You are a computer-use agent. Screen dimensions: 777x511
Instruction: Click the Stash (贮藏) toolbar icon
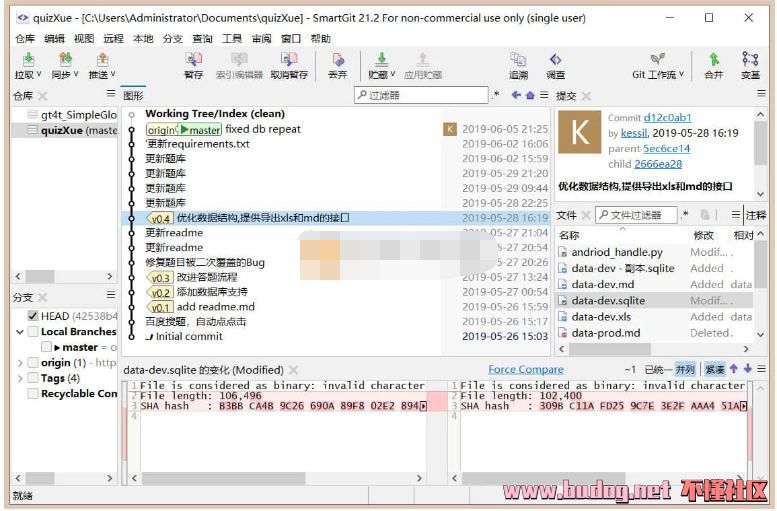[x=381, y=59]
